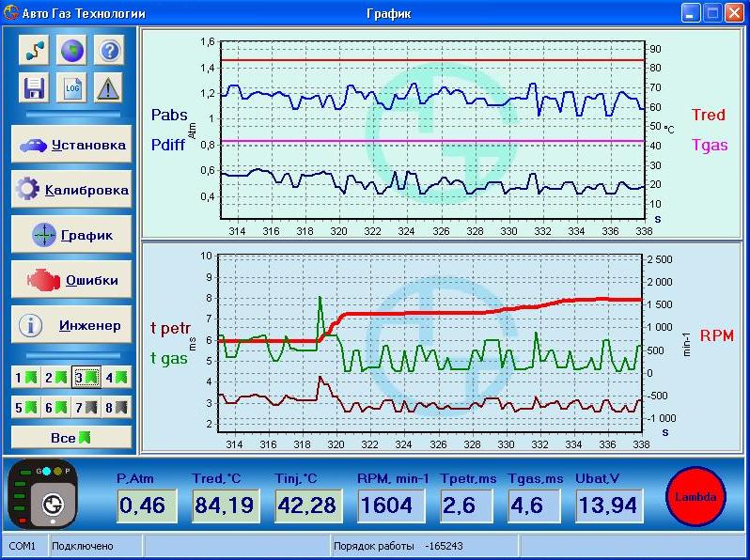750x560 pixels.
Task: Open the Калибровка section
Action: click(x=71, y=190)
